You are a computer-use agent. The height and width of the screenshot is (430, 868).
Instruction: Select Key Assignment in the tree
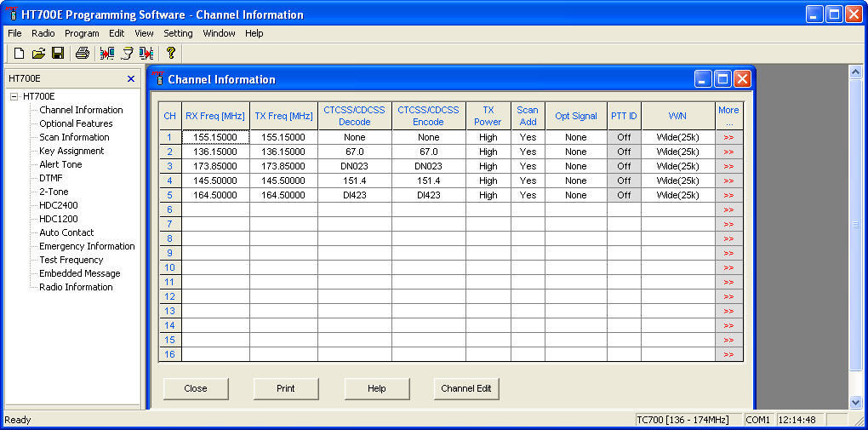tap(71, 151)
